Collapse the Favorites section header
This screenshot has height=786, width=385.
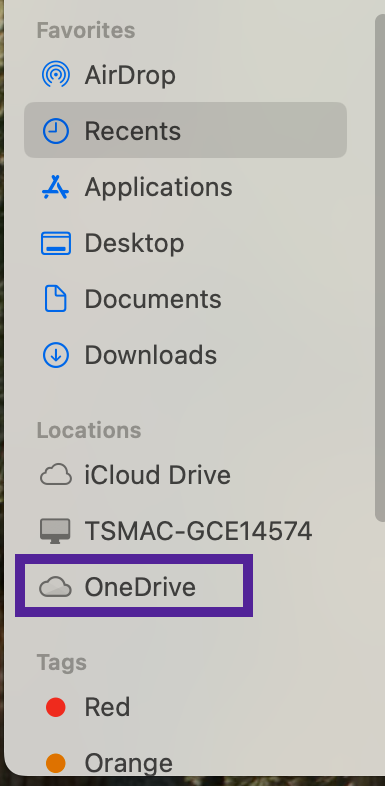click(x=86, y=30)
